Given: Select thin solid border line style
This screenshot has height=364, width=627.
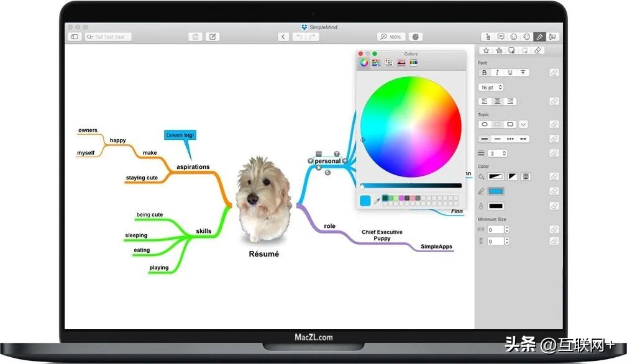Looking at the screenshot, I should 498,139.
